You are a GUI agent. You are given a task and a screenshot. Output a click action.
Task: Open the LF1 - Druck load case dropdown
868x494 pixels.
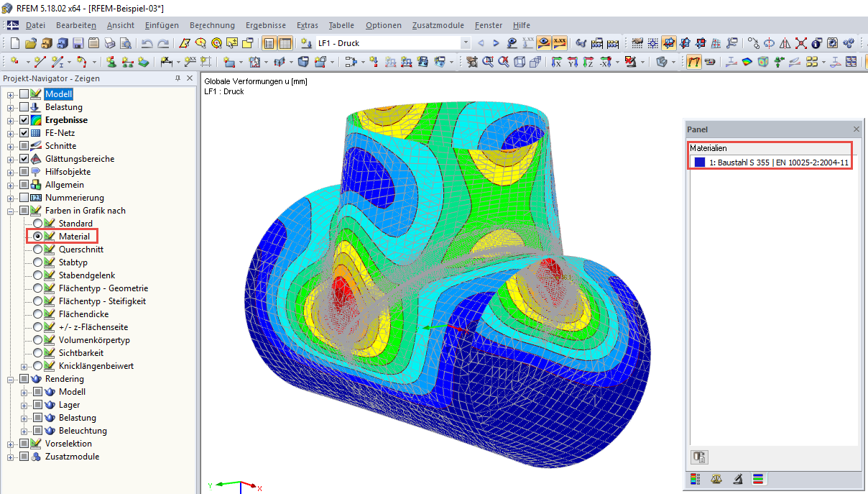(466, 43)
